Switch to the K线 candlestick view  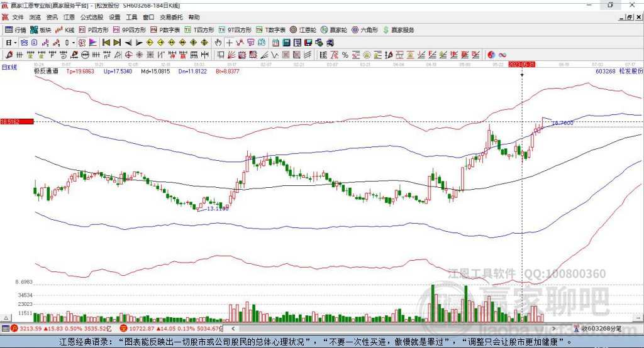click(65, 30)
